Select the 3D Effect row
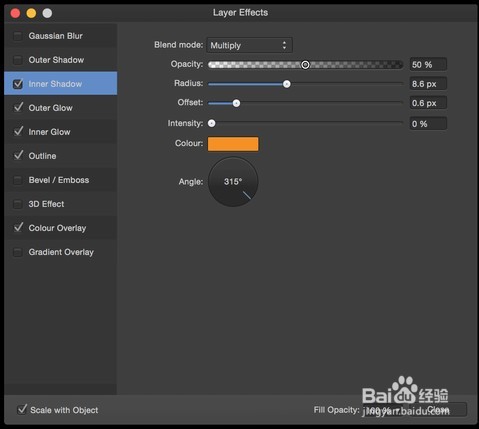This screenshot has width=479, height=429. pos(61,204)
